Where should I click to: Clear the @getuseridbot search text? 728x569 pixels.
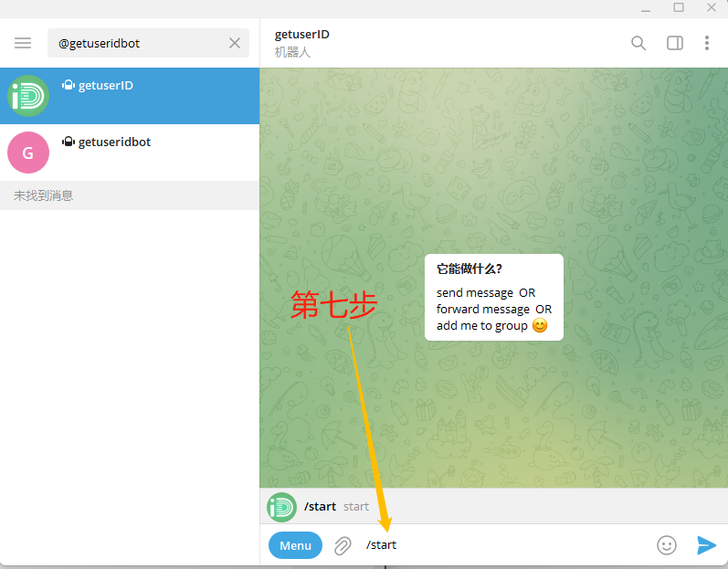point(235,43)
